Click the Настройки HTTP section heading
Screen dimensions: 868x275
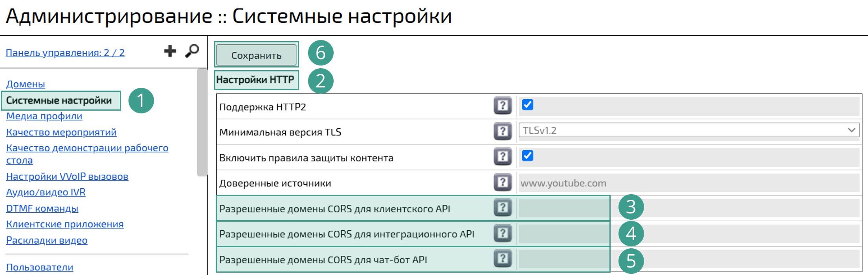point(255,80)
